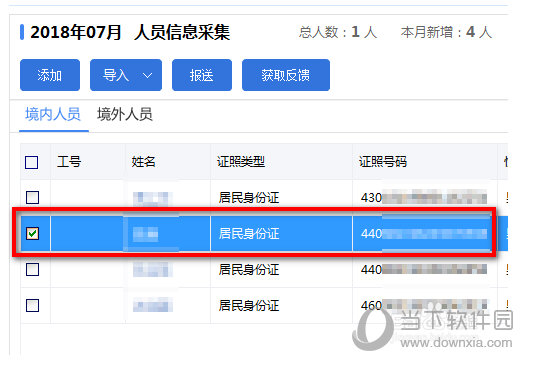The image size is (537, 372).
Task: Click the blurred name in the highlighted row
Action: pyautogui.click(x=146, y=234)
